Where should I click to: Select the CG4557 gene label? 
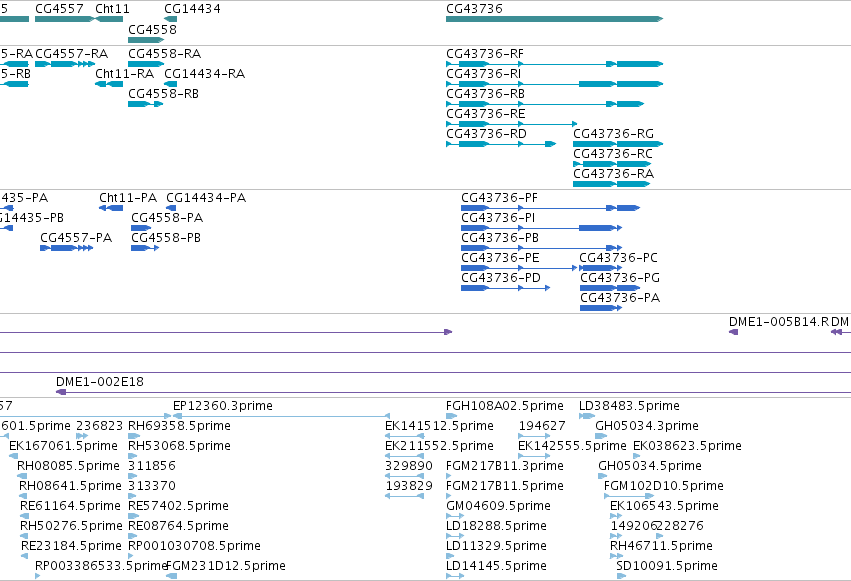point(59,9)
